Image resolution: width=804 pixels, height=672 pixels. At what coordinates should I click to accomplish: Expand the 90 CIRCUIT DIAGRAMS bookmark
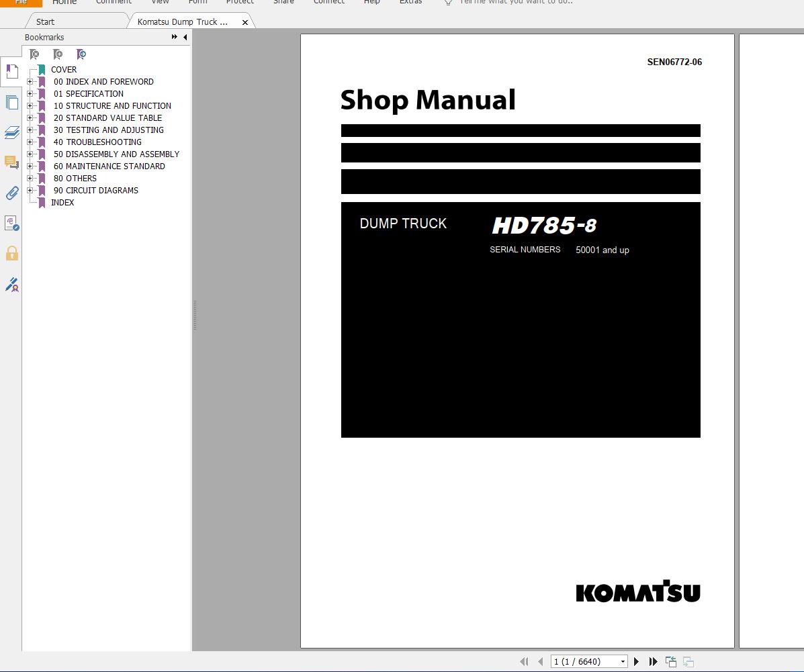(x=30, y=190)
